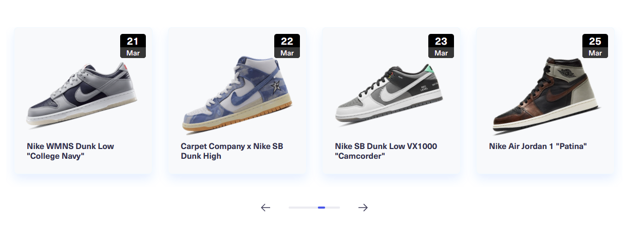The height and width of the screenshot is (242, 644).
Task: Open the Nike Air Jordan 1 "Patina" title
Action: pos(538,146)
